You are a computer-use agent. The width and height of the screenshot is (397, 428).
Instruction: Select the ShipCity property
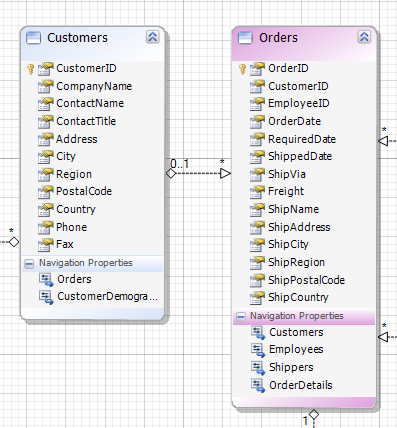pos(288,245)
